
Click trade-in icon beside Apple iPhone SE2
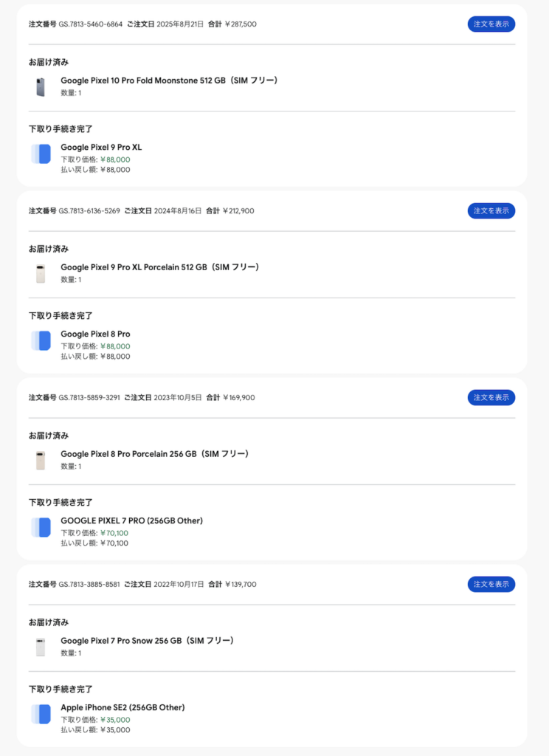41,714
